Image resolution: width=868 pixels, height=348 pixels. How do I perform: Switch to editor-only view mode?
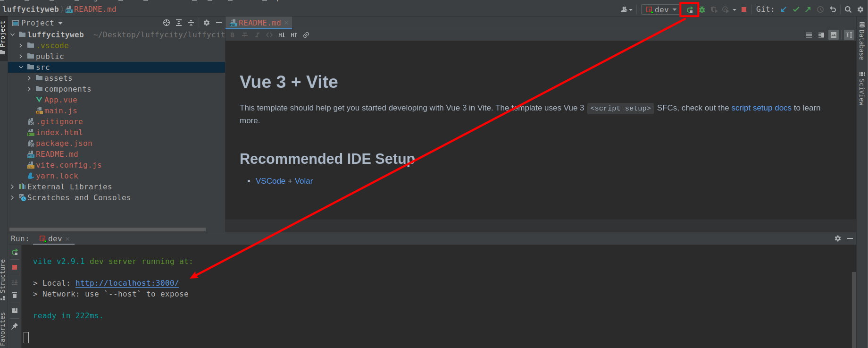[809, 35]
